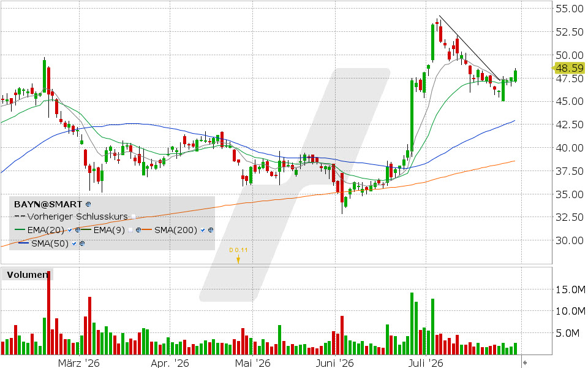The image size is (588, 368).
Task: Click the 55.00 price axis label
Action: [570, 9]
